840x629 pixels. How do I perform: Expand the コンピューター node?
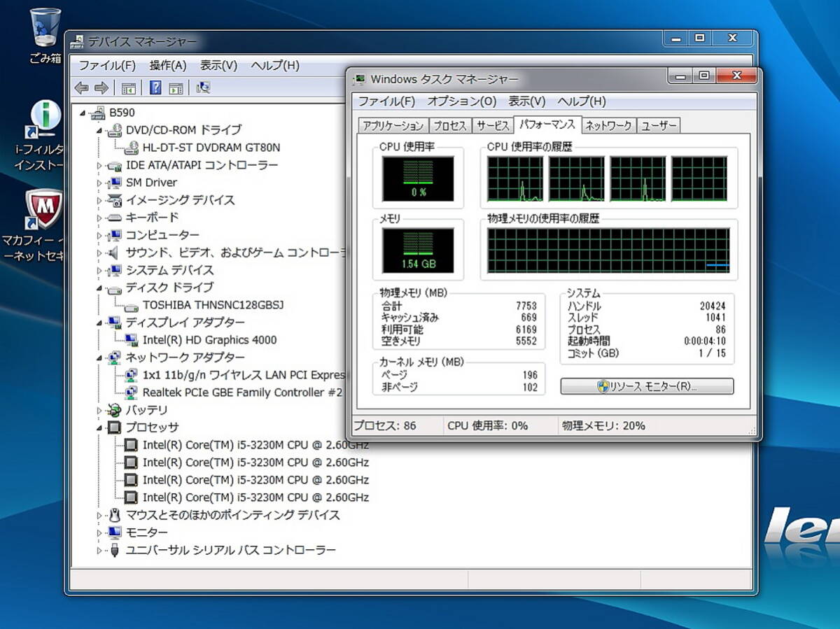99,235
